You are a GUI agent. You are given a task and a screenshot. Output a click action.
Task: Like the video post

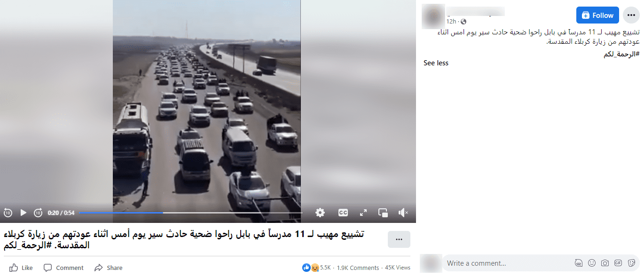21,268
